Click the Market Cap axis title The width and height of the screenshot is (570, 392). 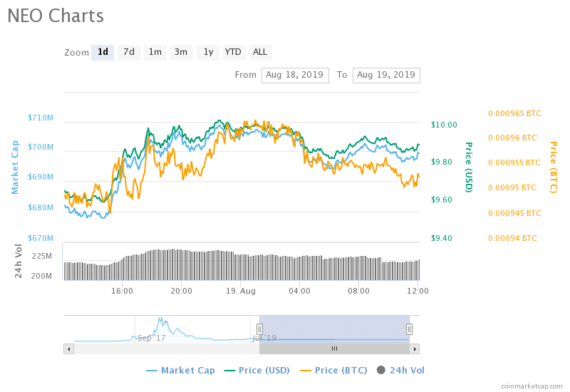point(15,167)
